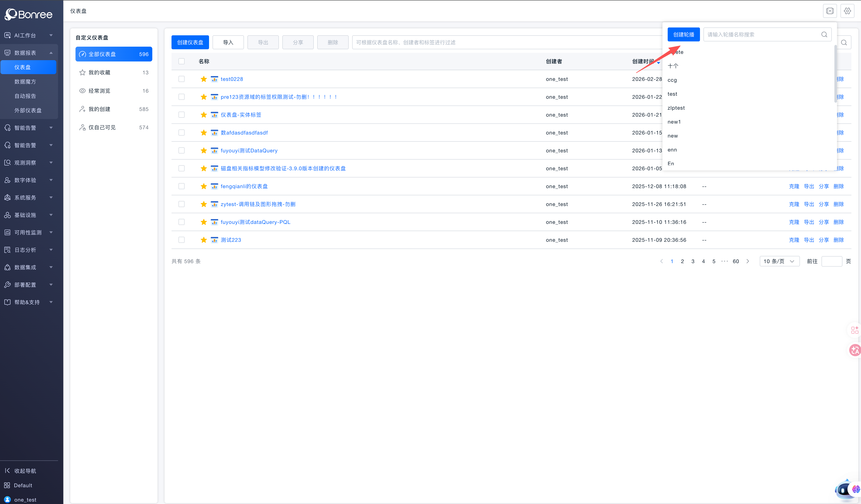Check the select-all checkbox in table header
Screen dimensions: 861x504
(x=181, y=61)
